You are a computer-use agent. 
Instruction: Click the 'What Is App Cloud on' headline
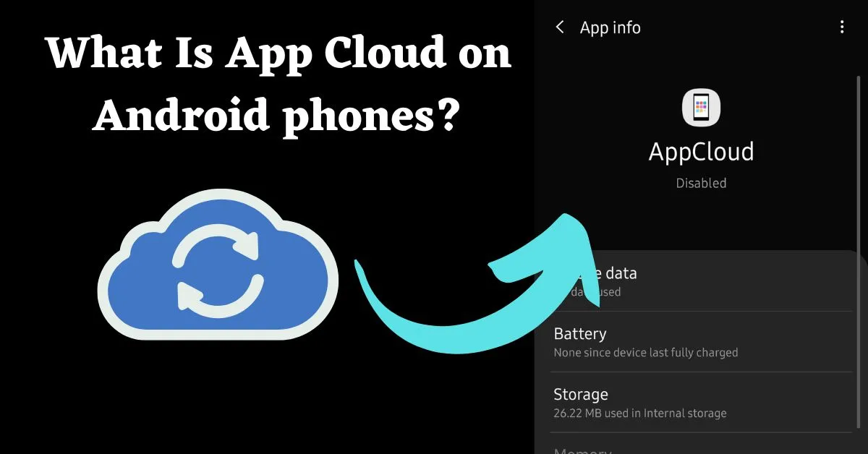(278, 53)
